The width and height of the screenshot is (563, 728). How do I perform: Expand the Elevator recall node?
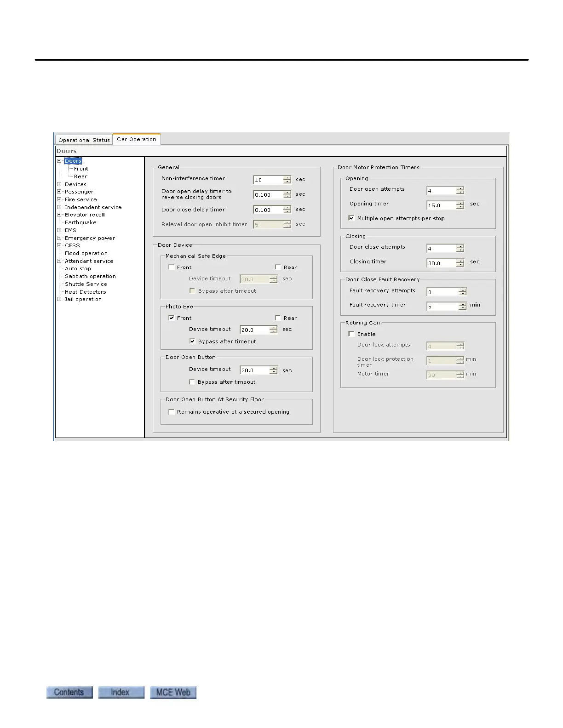pyautogui.click(x=59, y=215)
